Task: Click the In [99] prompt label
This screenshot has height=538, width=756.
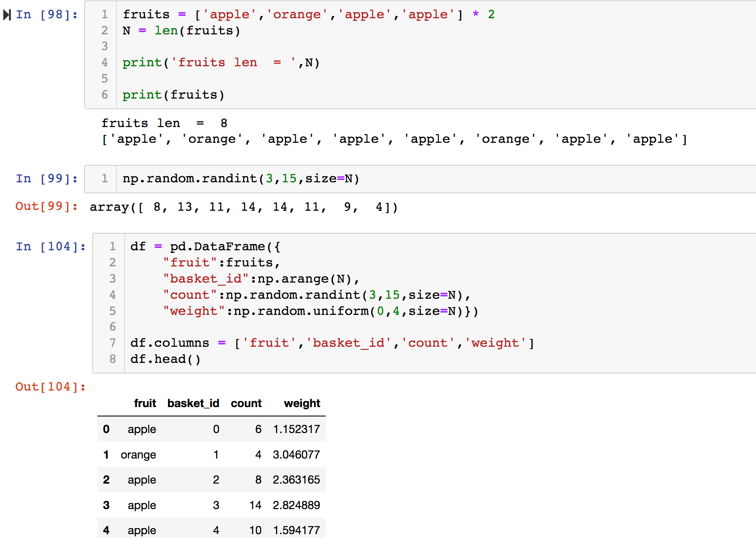Action: pyautogui.click(x=47, y=179)
